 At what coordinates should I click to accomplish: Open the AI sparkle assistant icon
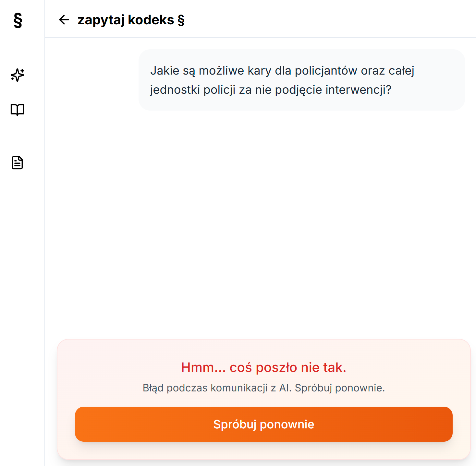point(18,75)
